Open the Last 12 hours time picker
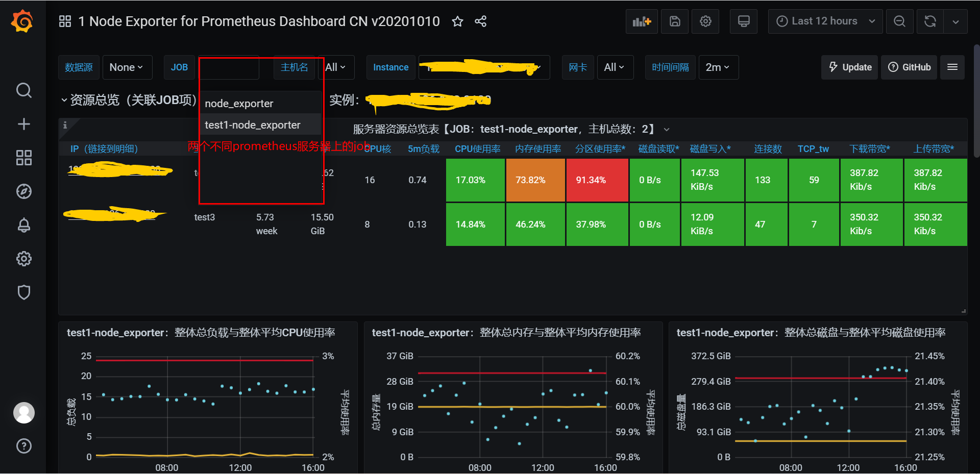The image size is (980, 474). (824, 21)
